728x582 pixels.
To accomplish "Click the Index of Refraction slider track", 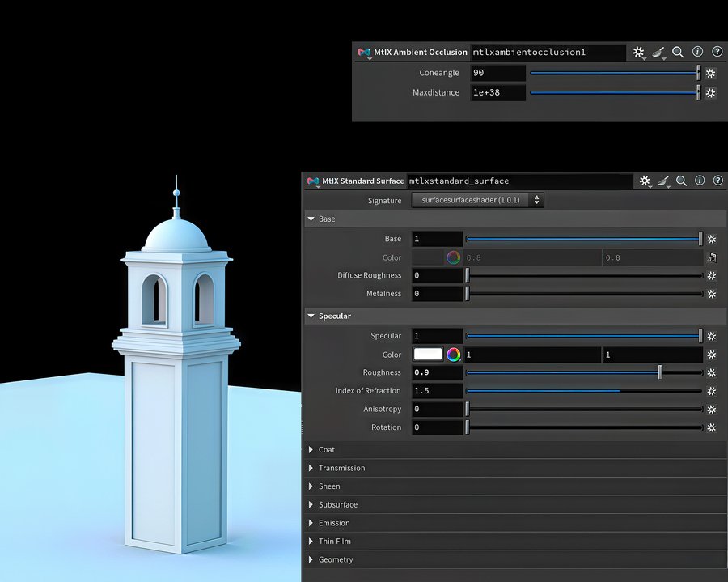I will click(583, 391).
